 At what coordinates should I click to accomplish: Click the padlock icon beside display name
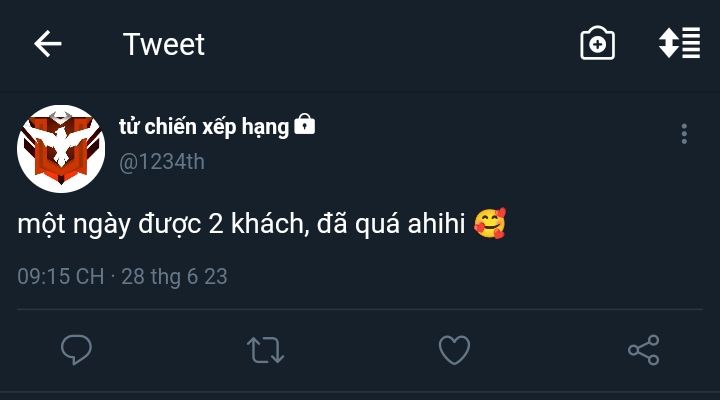click(304, 124)
